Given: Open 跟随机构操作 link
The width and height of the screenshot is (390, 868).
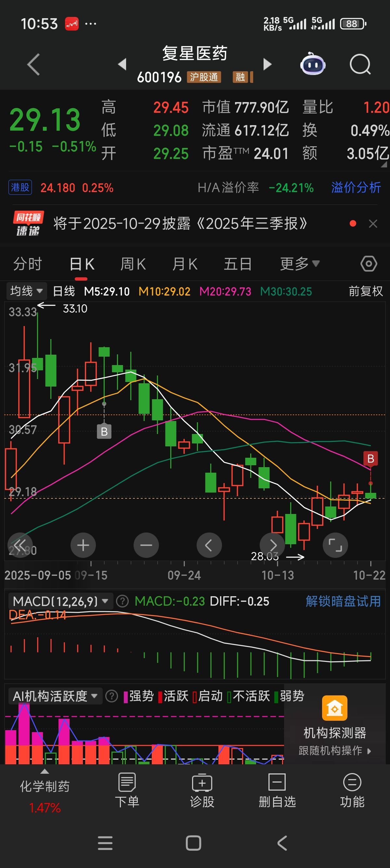Looking at the screenshot, I should (x=334, y=750).
